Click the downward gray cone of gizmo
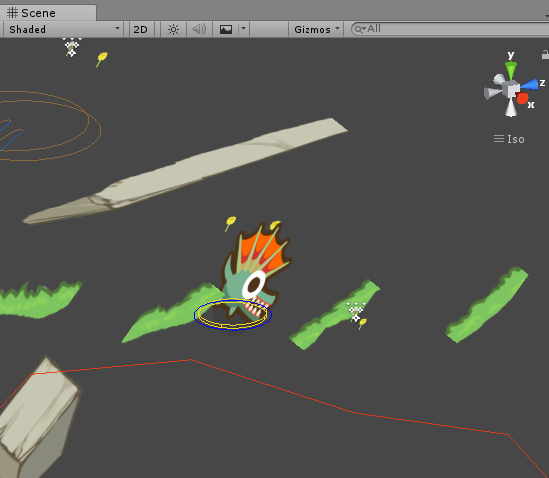This screenshot has width=549, height=478. pos(511,108)
